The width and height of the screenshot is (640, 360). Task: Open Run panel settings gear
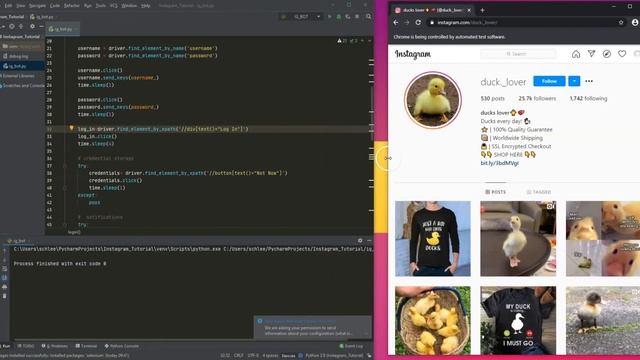point(360,241)
